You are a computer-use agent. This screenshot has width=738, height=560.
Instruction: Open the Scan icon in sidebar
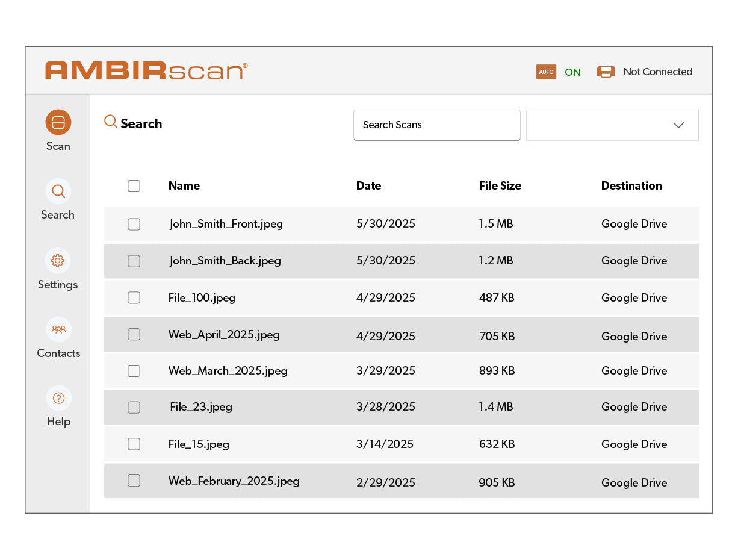pyautogui.click(x=58, y=122)
